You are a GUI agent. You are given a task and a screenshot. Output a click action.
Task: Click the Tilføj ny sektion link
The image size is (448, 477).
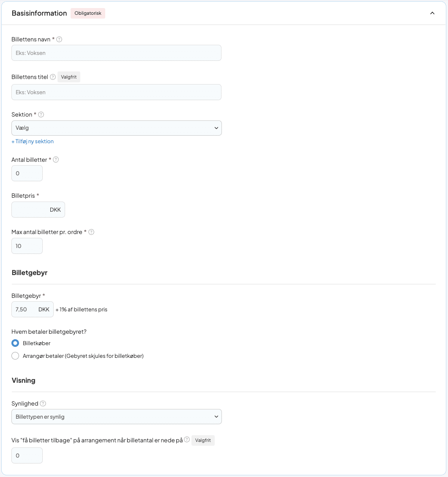[33, 142]
